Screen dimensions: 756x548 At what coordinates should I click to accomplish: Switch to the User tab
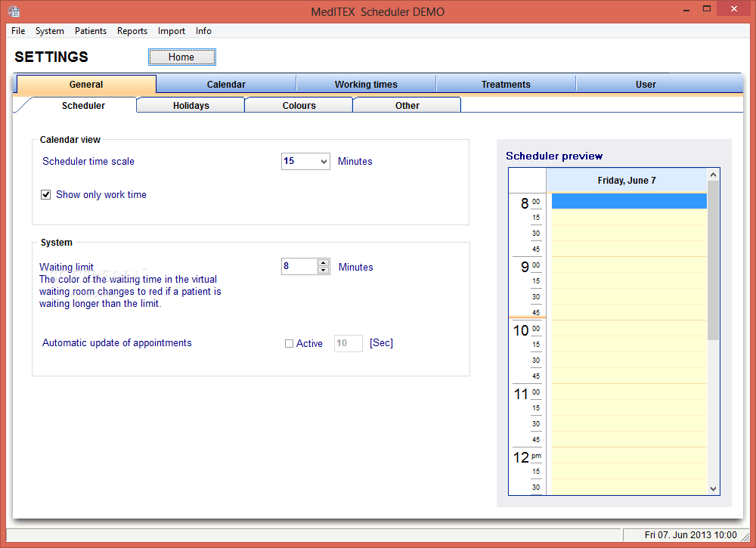tap(646, 85)
